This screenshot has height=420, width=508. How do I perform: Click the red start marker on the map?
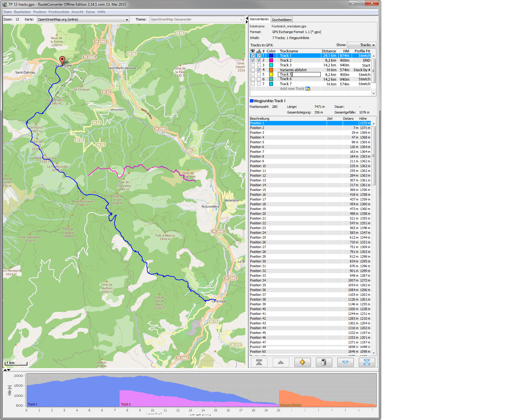pyautogui.click(x=62, y=60)
